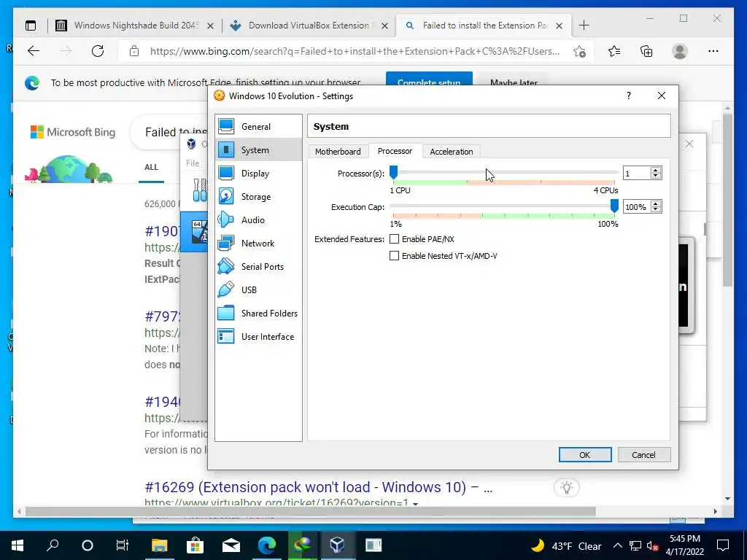Open the Edge tab actions menu icon

tap(31, 26)
